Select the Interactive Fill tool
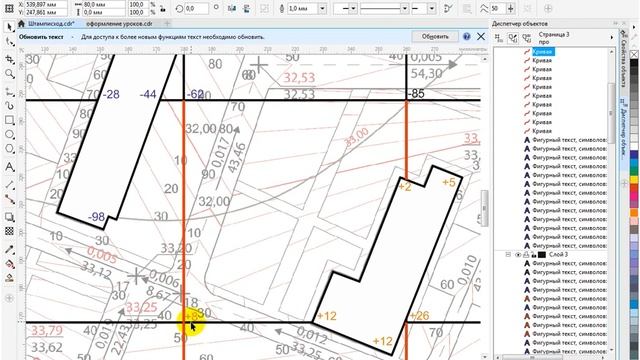The image size is (640, 360). (9, 264)
